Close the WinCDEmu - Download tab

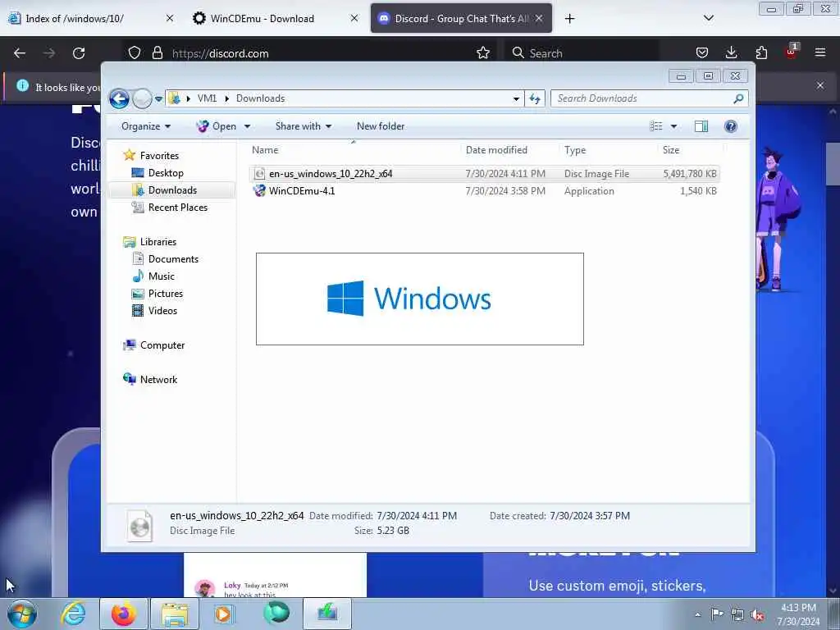pyautogui.click(x=354, y=18)
